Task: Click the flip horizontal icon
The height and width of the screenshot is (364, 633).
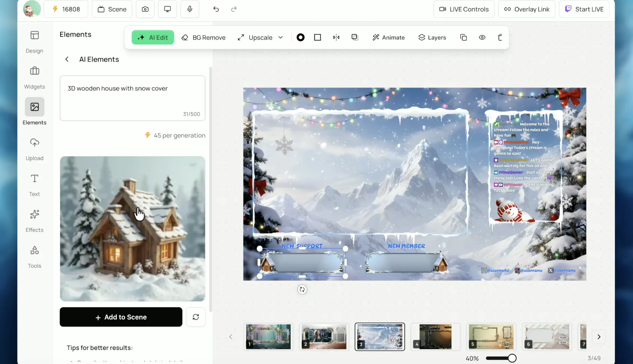Action: tap(336, 38)
